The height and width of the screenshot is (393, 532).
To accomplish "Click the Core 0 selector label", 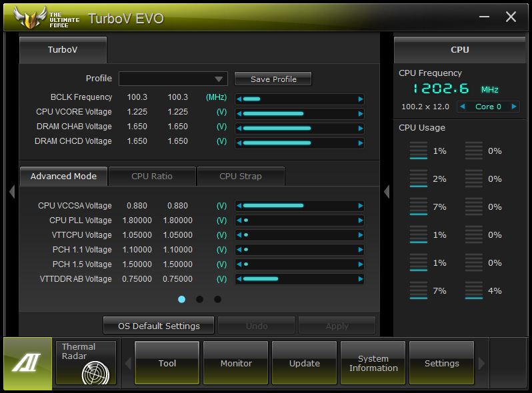I will pos(488,107).
